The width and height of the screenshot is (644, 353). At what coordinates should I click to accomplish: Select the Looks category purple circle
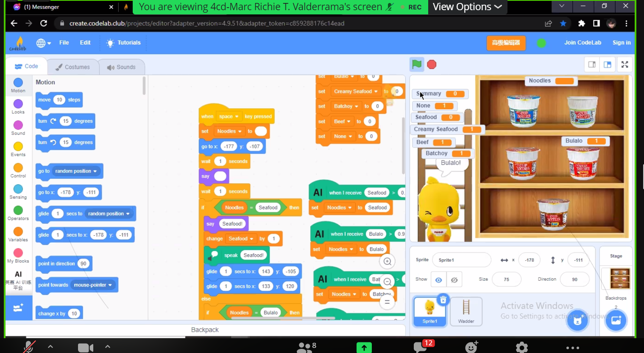tap(18, 104)
